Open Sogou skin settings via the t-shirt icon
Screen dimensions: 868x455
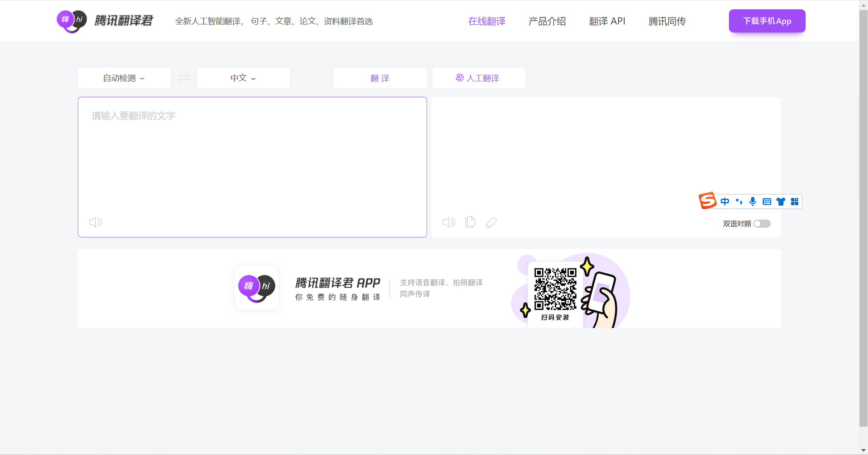click(780, 201)
